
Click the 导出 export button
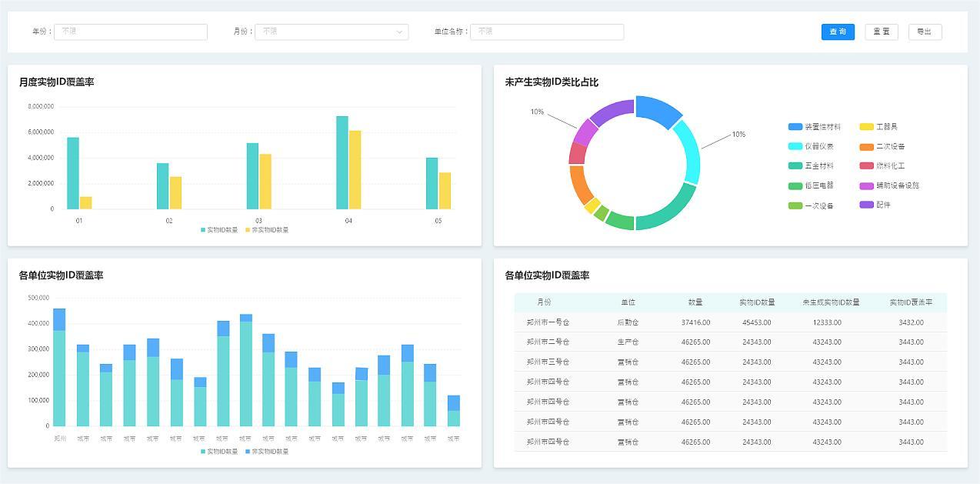coord(925,32)
